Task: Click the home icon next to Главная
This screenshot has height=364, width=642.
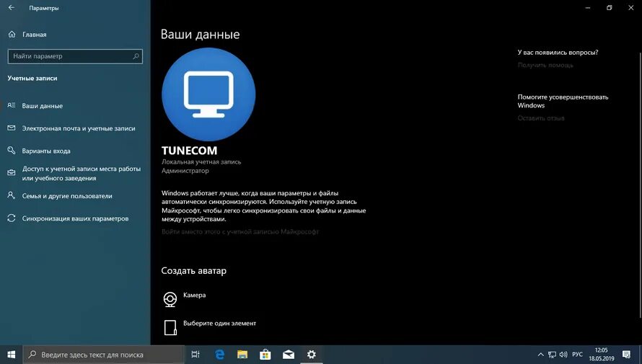Action: [x=12, y=35]
